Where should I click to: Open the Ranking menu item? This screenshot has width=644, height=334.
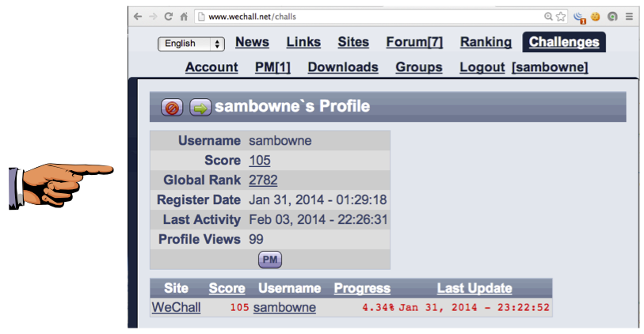click(x=486, y=42)
